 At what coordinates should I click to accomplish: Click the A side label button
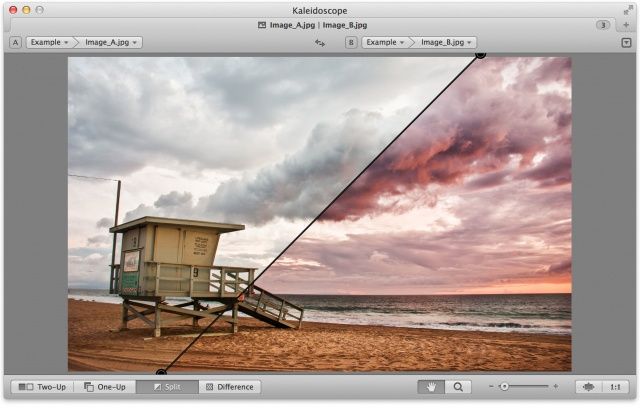[x=15, y=43]
